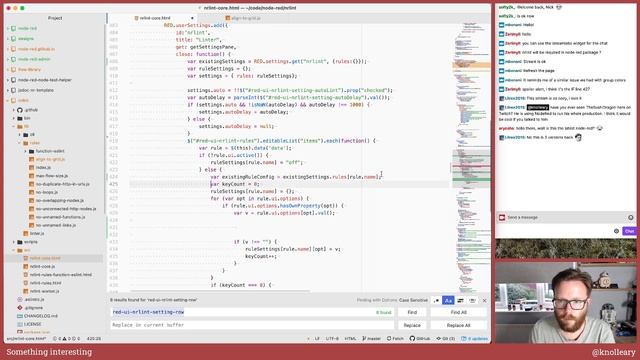The image size is (640, 360).
Task: Click the Replace button
Action: [x=412, y=325]
